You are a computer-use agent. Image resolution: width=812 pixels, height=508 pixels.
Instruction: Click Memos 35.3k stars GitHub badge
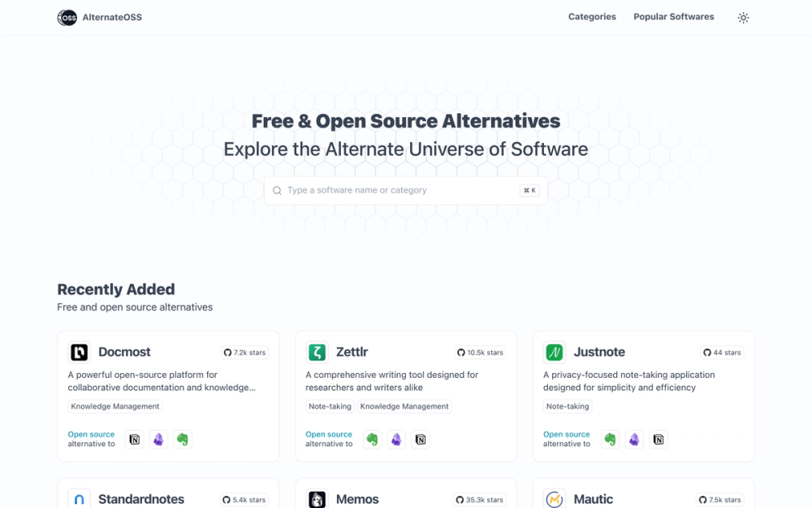[480, 500]
